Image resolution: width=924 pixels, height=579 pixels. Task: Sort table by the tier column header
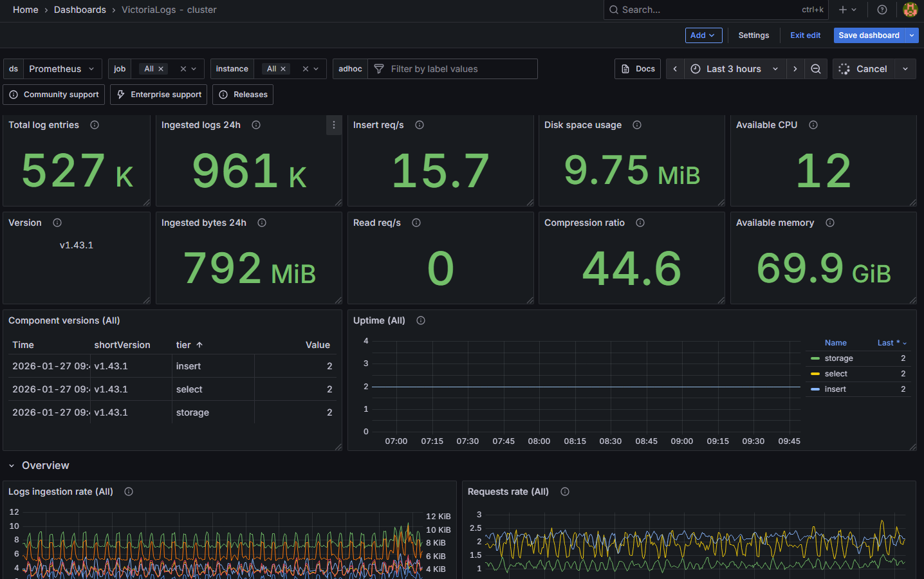[x=184, y=345]
